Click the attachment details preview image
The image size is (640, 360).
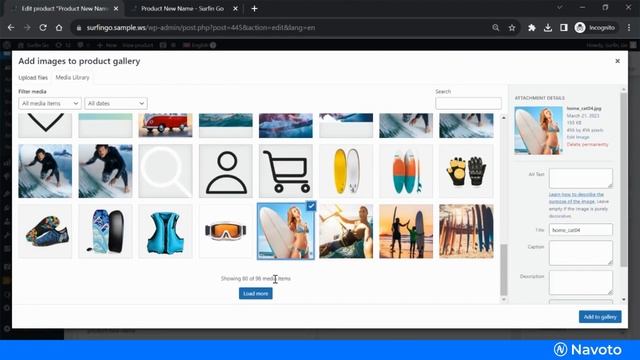[538, 131]
